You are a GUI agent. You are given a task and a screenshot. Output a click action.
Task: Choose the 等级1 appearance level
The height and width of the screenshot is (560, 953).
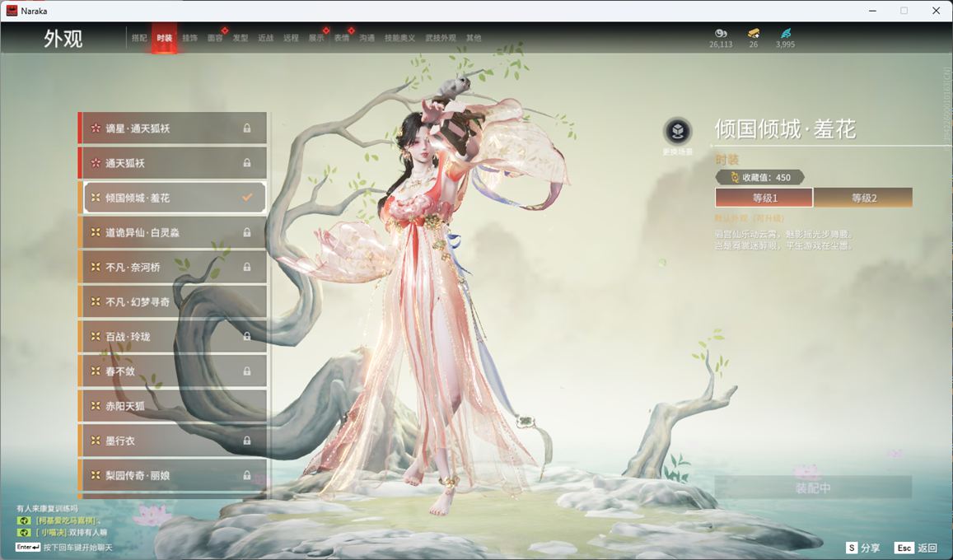click(764, 198)
